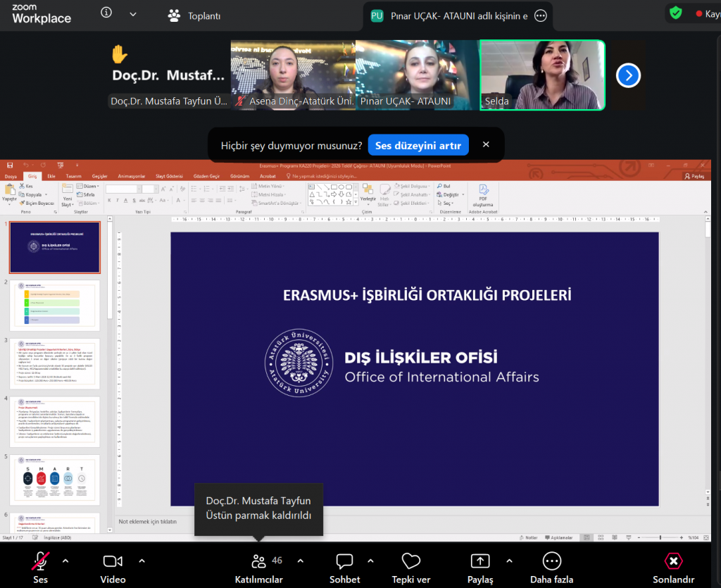The width and height of the screenshot is (721, 588).
Task: Click Sonlandır to end the meeting
Action: pyautogui.click(x=673, y=561)
